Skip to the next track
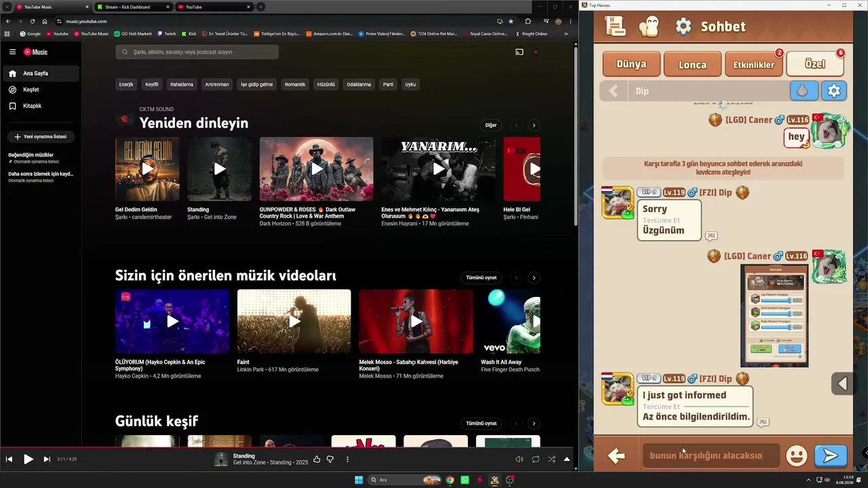The width and height of the screenshot is (868, 488). tap(47, 459)
